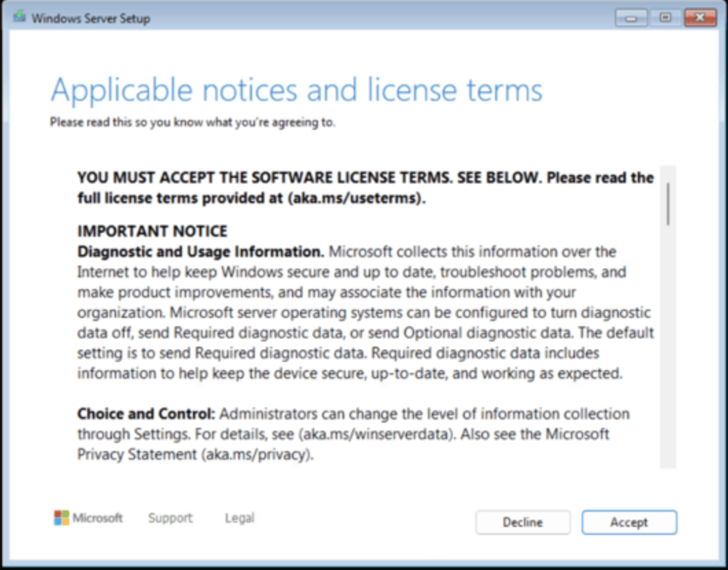The height and width of the screenshot is (570, 728).
Task: Click the 'Applicable notices and license terms' heading
Action: (297, 90)
